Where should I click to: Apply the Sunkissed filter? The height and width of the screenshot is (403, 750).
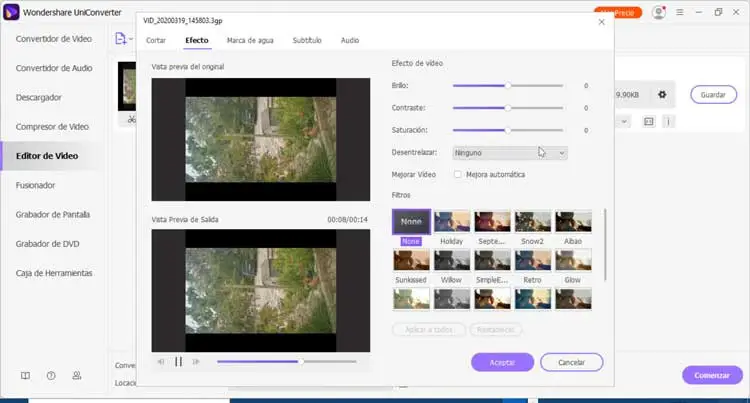(411, 261)
